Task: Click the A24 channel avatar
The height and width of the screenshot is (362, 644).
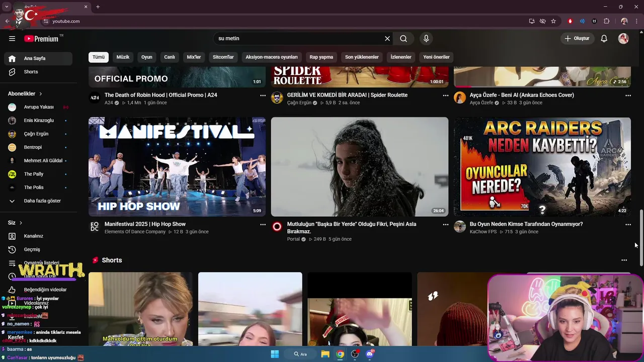Action: point(95,98)
